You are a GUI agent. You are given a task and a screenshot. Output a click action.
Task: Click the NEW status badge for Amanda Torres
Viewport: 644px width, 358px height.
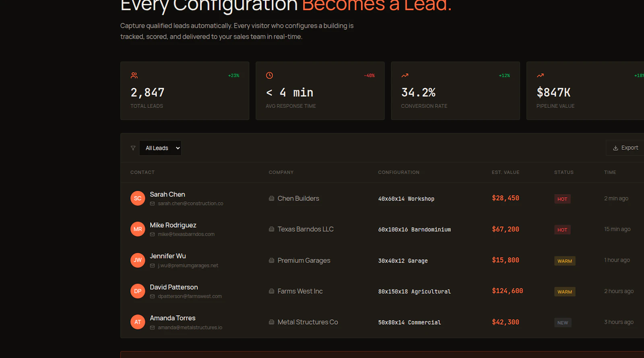(563, 323)
